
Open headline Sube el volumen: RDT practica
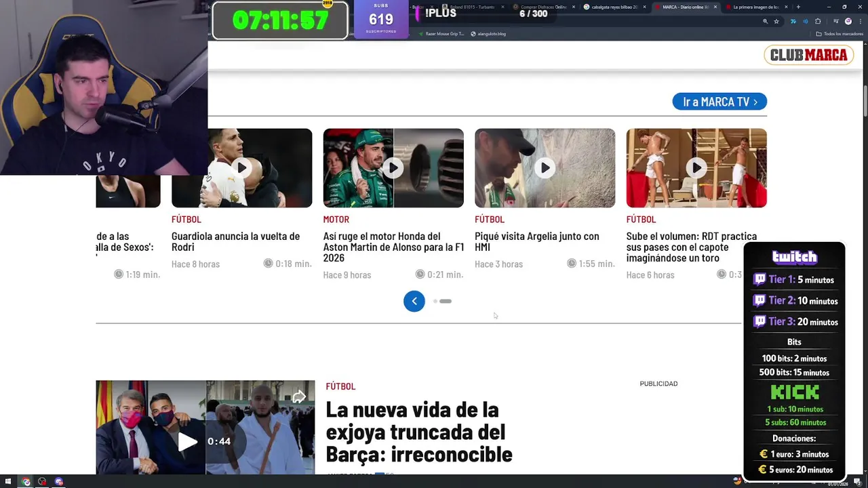click(691, 247)
